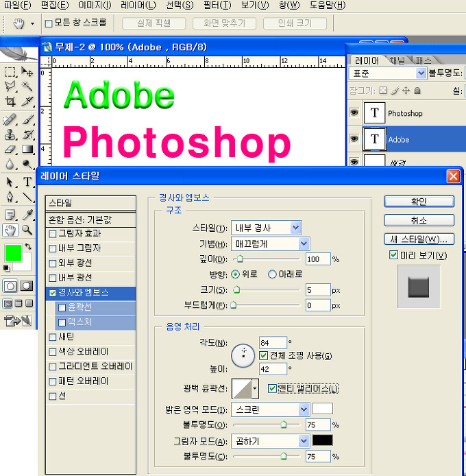Select the Healing Brush tool
The height and width of the screenshot is (476, 466).
pyautogui.click(x=10, y=119)
